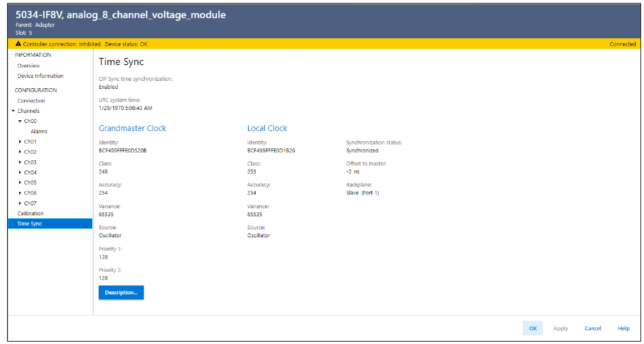Go to the Connection configuration page
Image resolution: width=644 pixels, height=344 pixels.
[31, 101]
